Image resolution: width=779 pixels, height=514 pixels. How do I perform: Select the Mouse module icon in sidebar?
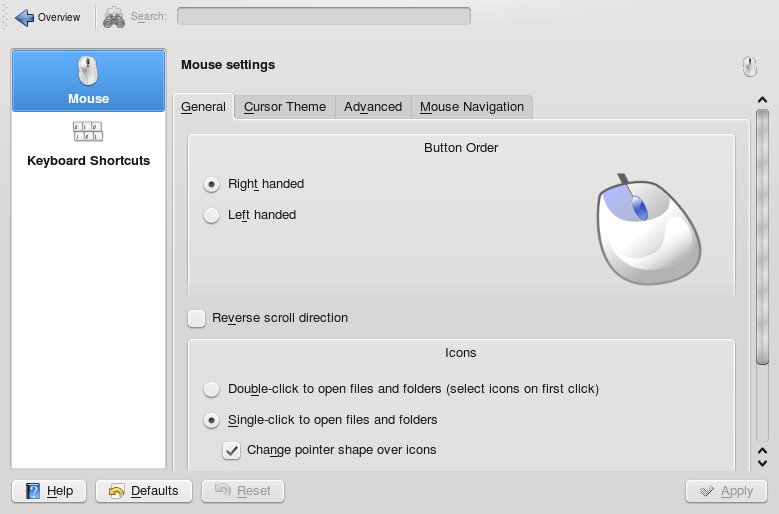pyautogui.click(x=88, y=71)
